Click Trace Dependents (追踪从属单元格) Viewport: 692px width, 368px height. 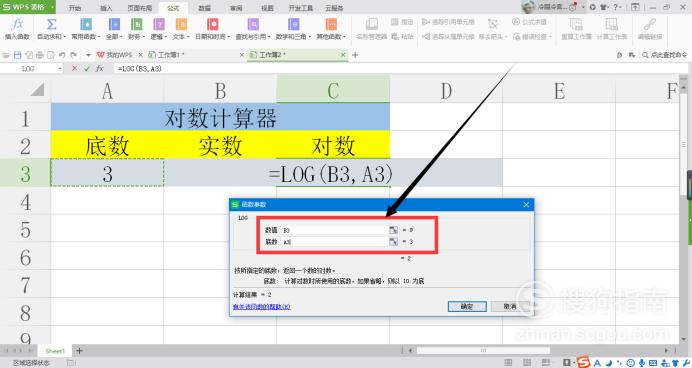tap(448, 37)
